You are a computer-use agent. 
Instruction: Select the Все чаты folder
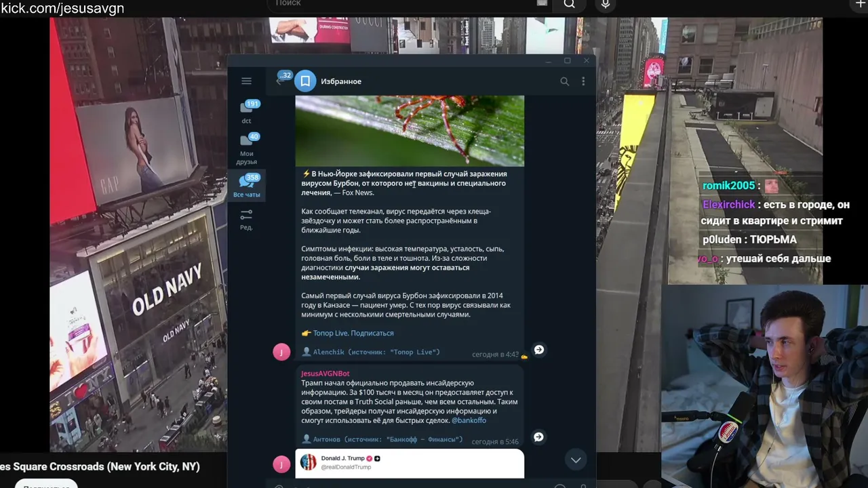pyautogui.click(x=247, y=185)
